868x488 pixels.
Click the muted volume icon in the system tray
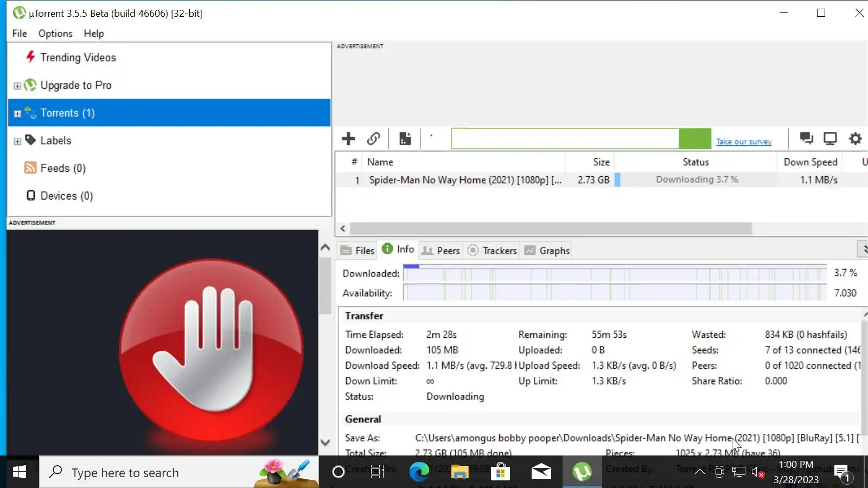click(757, 472)
